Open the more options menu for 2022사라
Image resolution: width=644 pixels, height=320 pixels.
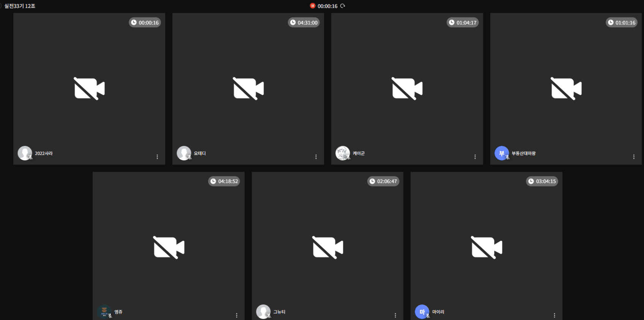(x=157, y=157)
